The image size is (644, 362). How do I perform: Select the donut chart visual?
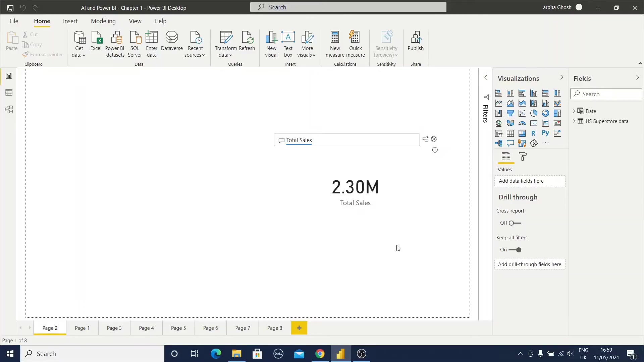coord(545,113)
